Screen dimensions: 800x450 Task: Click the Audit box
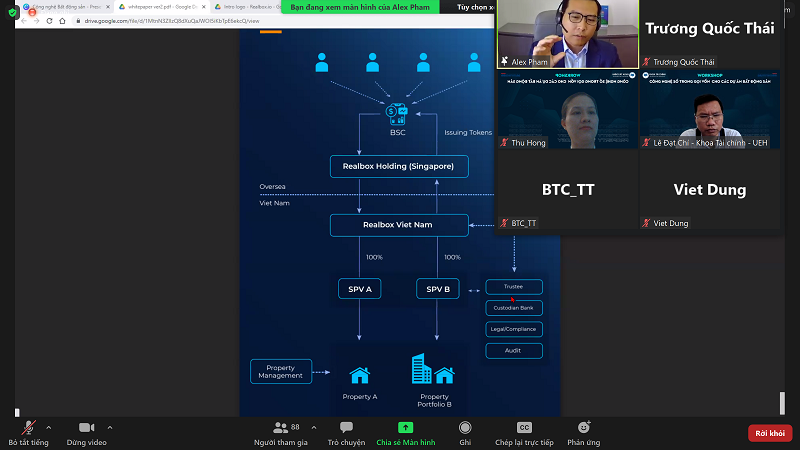(x=514, y=351)
